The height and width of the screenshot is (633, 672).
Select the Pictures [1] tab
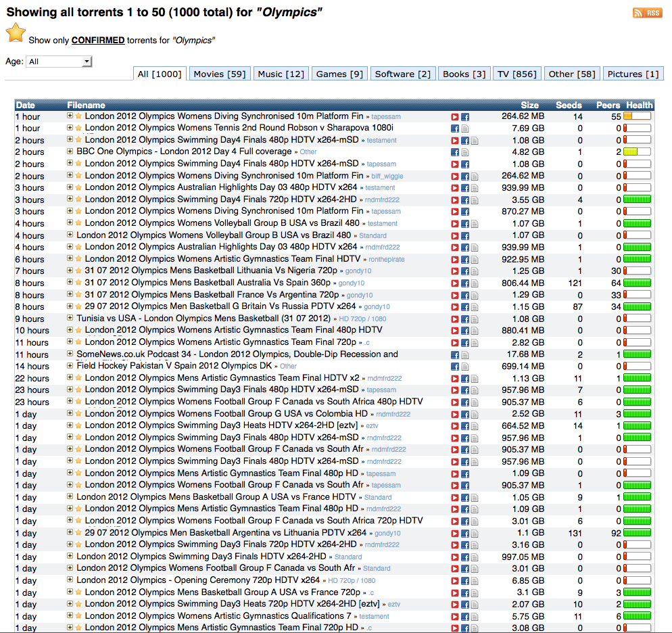pos(633,74)
